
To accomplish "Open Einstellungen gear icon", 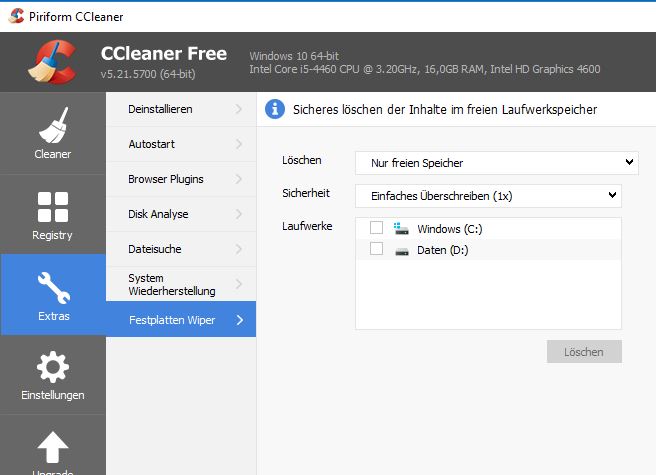I will tap(53, 367).
